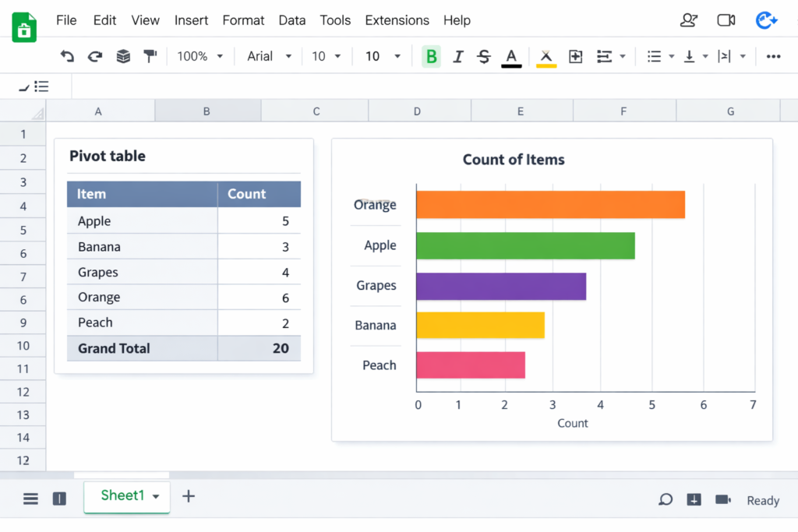
Task: Open the Insert menu
Action: click(191, 20)
